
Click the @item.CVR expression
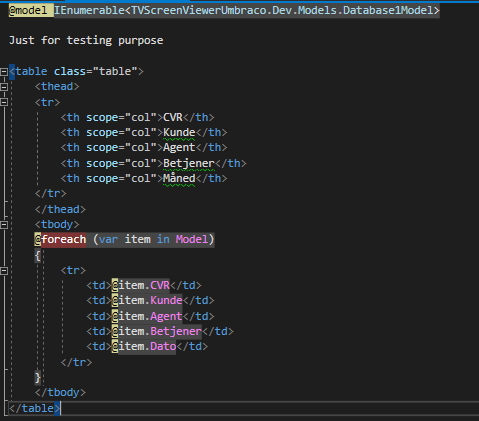click(140, 286)
